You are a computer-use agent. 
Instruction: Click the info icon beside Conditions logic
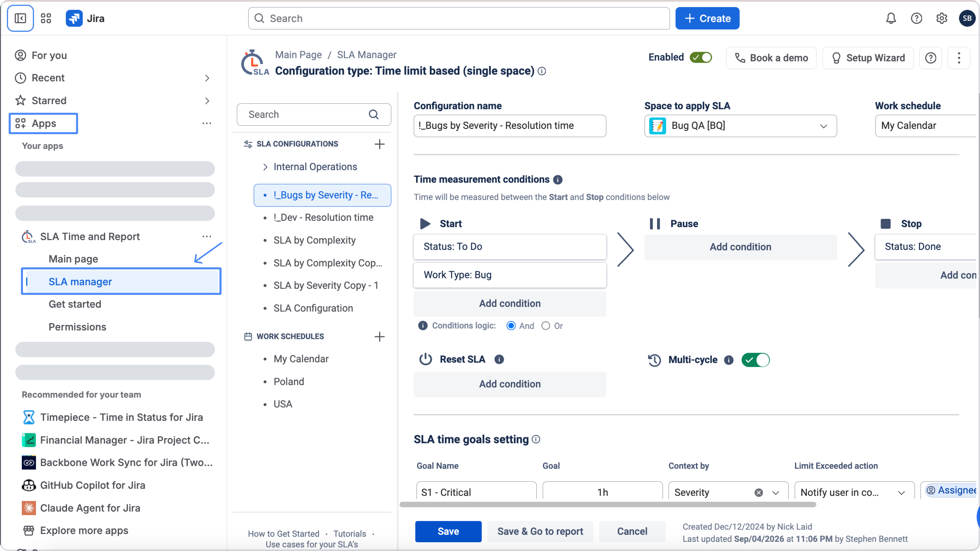[x=423, y=325]
